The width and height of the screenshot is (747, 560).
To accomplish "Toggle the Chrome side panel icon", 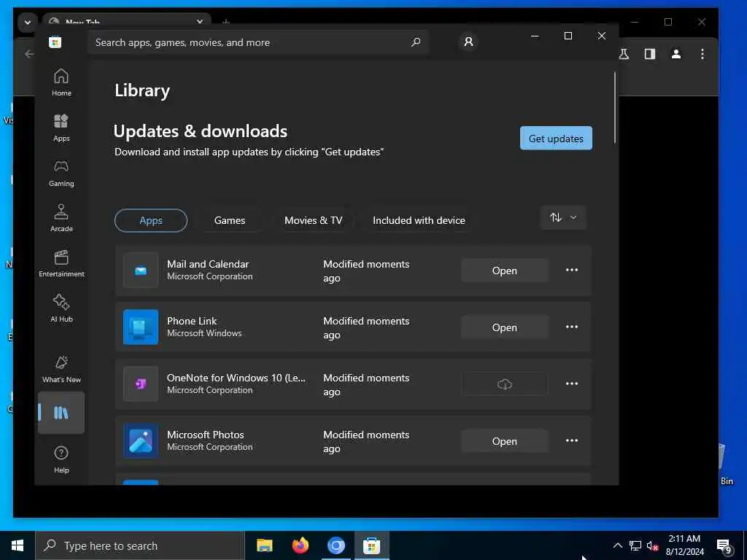I will pos(650,54).
